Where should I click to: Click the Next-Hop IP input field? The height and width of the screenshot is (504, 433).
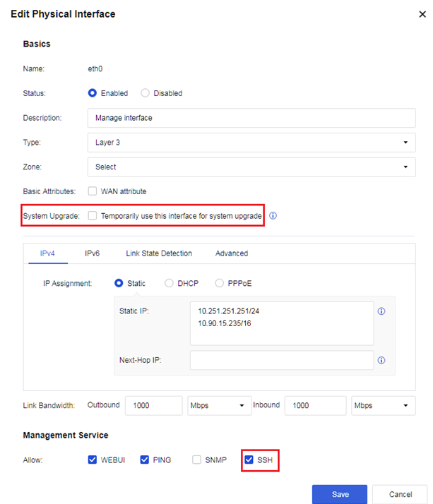pos(281,360)
